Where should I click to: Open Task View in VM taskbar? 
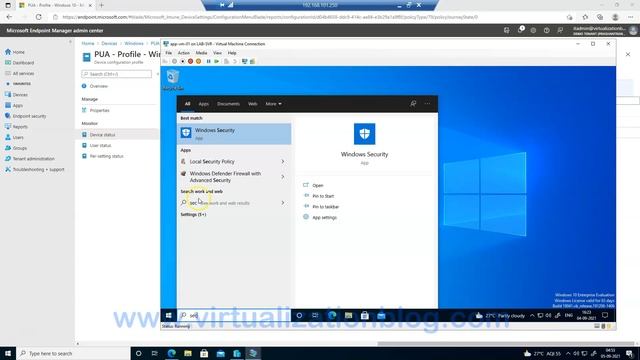(x=315, y=316)
